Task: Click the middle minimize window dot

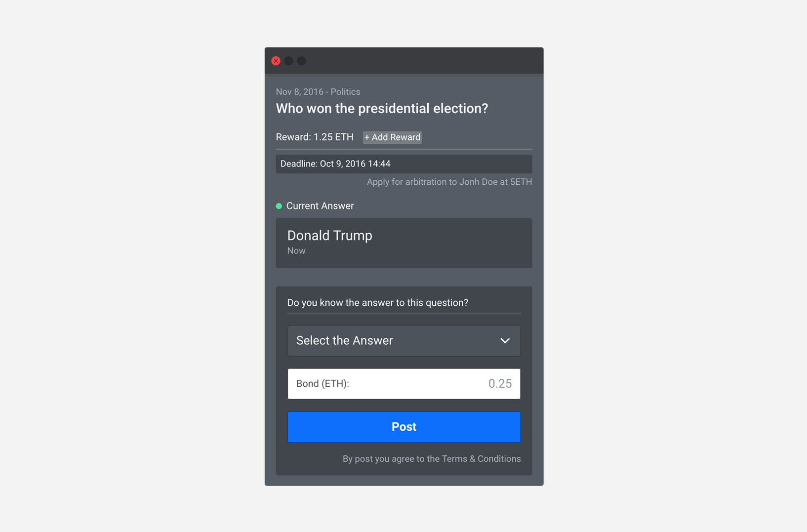Action: (288, 61)
